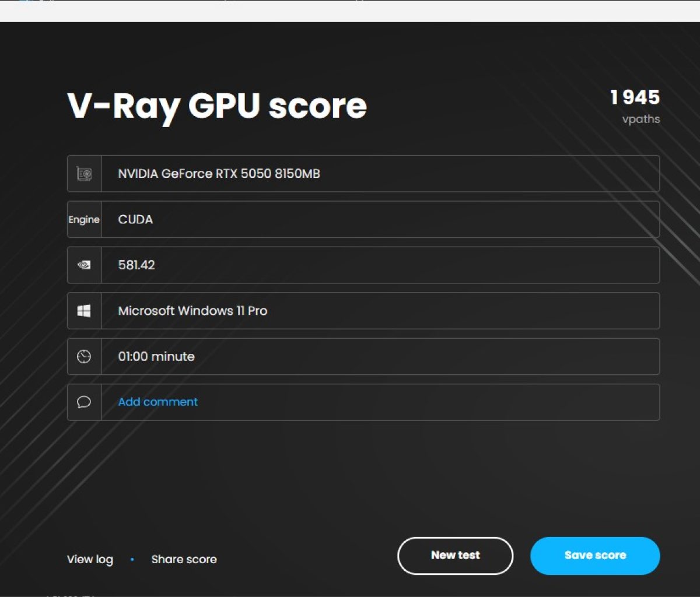Open the Add comment link
Screen dimensions: 700x597
click(157, 402)
